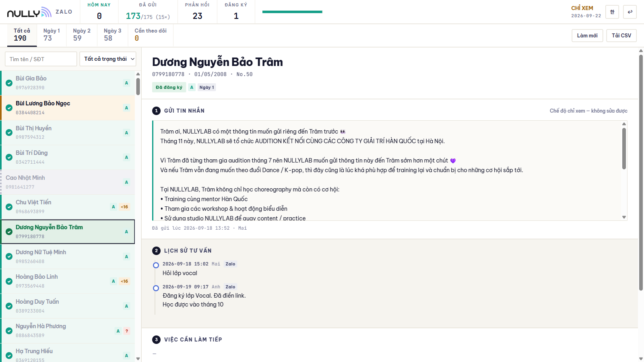Viewport: 644px width, 362px height.
Task: Click the ? badge on Nguyễn Hà Phương row
Action: 127,331
